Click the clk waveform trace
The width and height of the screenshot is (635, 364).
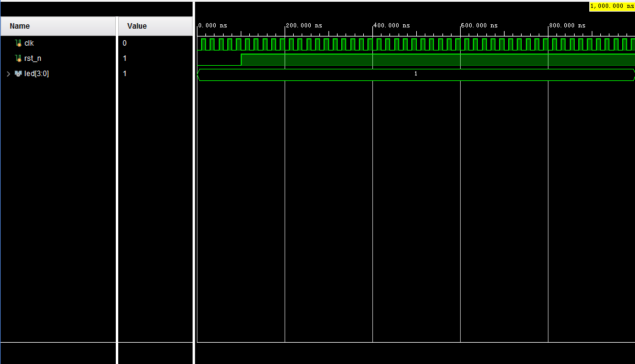click(416, 44)
